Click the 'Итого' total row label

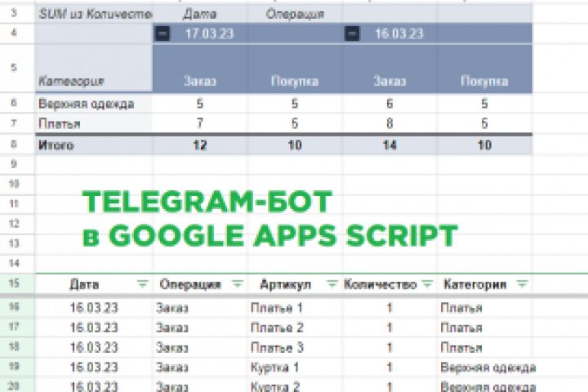tap(94, 145)
